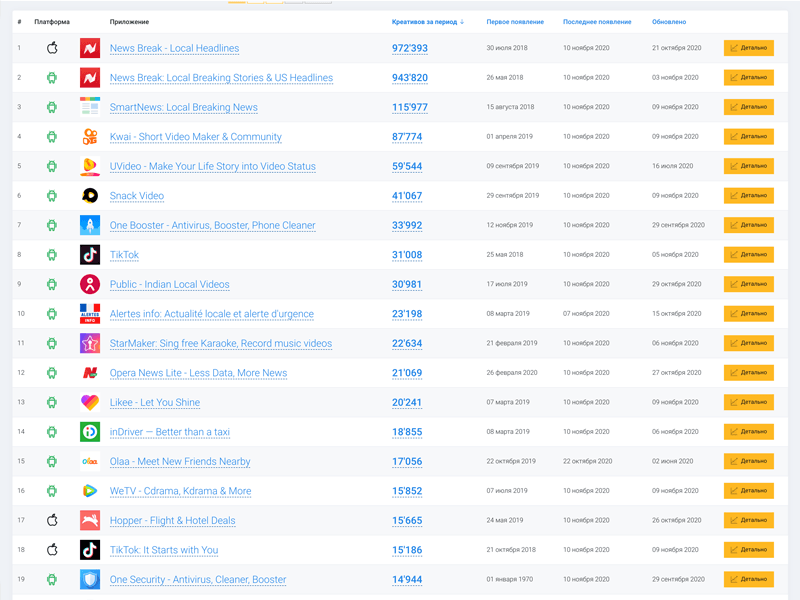Click the StarMaker app icon
800x600 pixels.
90,343
